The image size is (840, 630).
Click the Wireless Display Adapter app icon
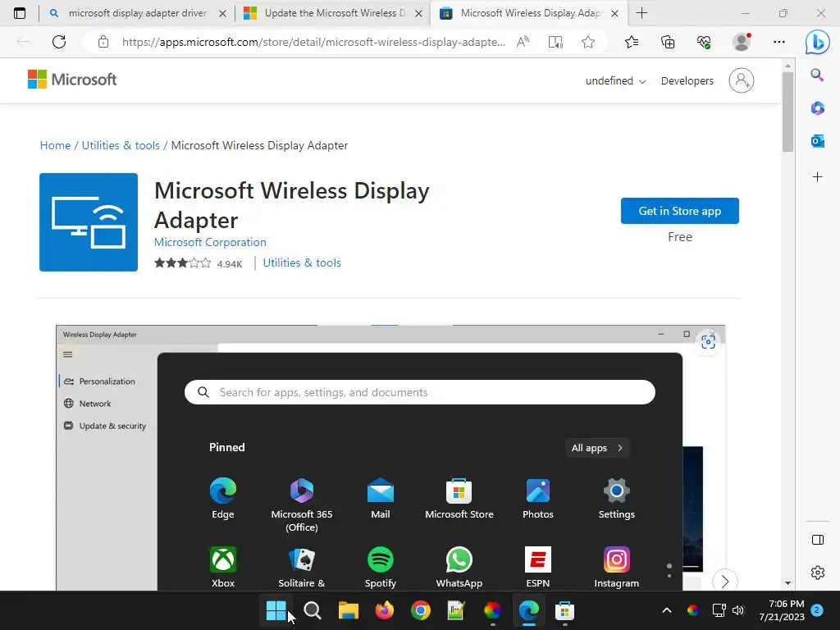(x=89, y=221)
